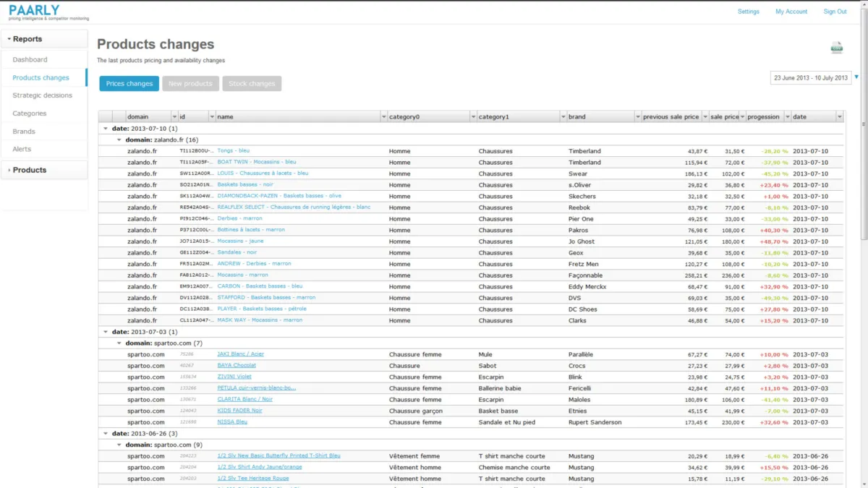
Task: Open the JAKI Blanc / Acier product link
Action: pyautogui.click(x=240, y=354)
